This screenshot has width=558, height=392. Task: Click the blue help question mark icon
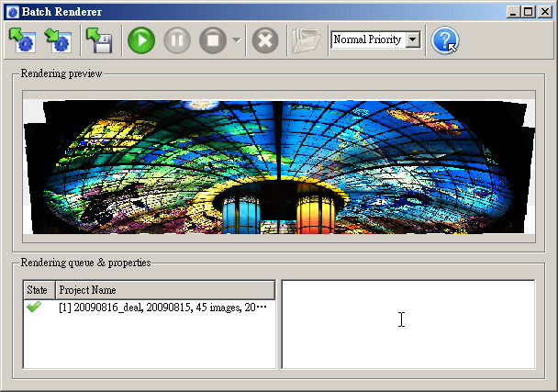pos(445,40)
